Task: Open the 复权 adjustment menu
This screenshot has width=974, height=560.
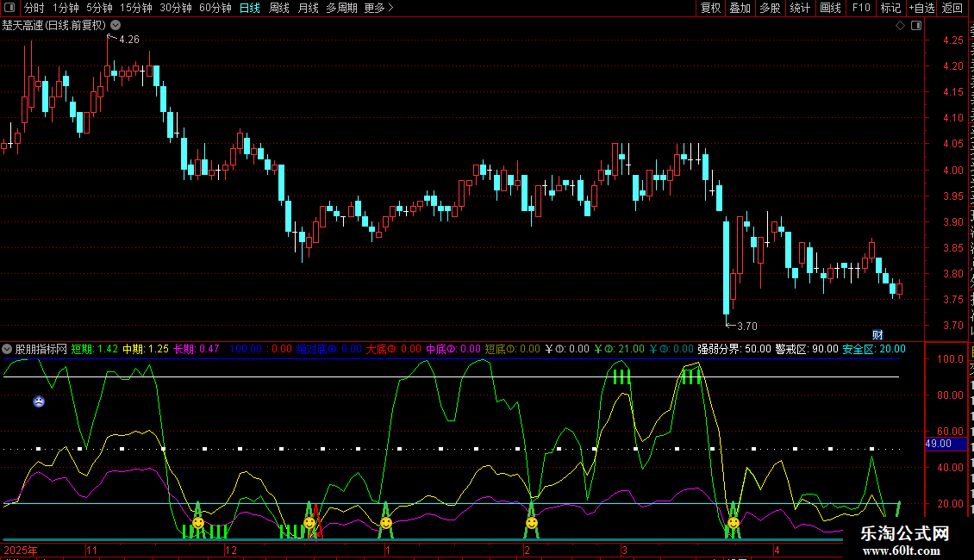Action: (x=710, y=8)
